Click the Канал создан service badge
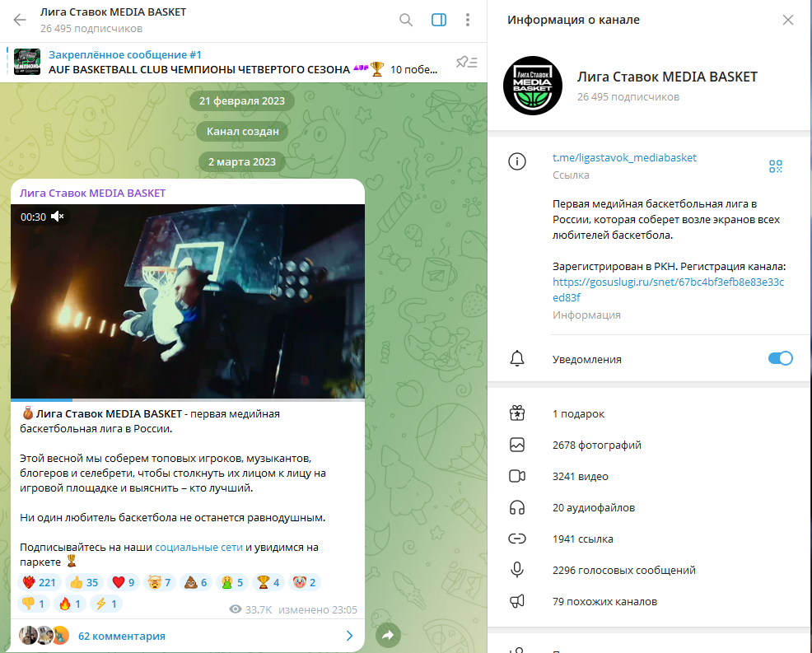This screenshot has height=653, width=812. (242, 132)
